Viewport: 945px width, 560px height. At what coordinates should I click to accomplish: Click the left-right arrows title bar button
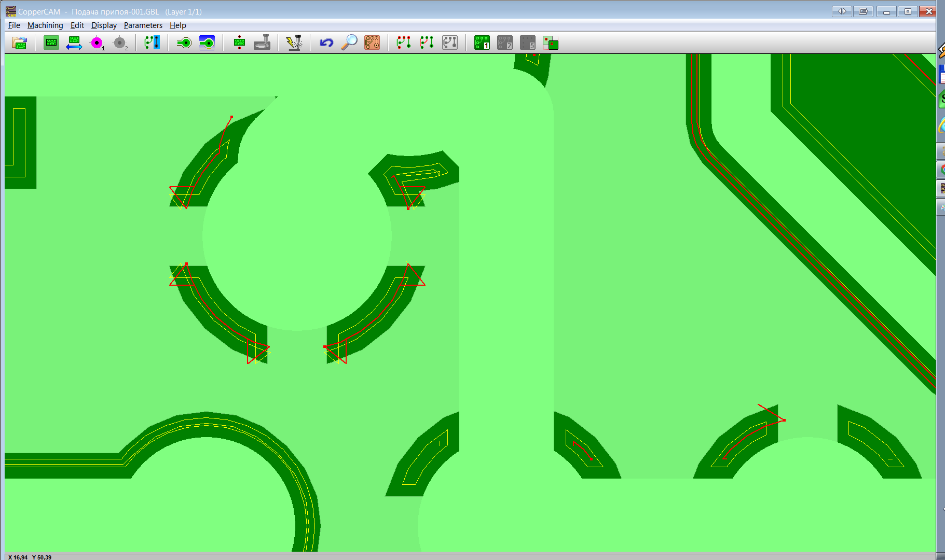(x=842, y=11)
